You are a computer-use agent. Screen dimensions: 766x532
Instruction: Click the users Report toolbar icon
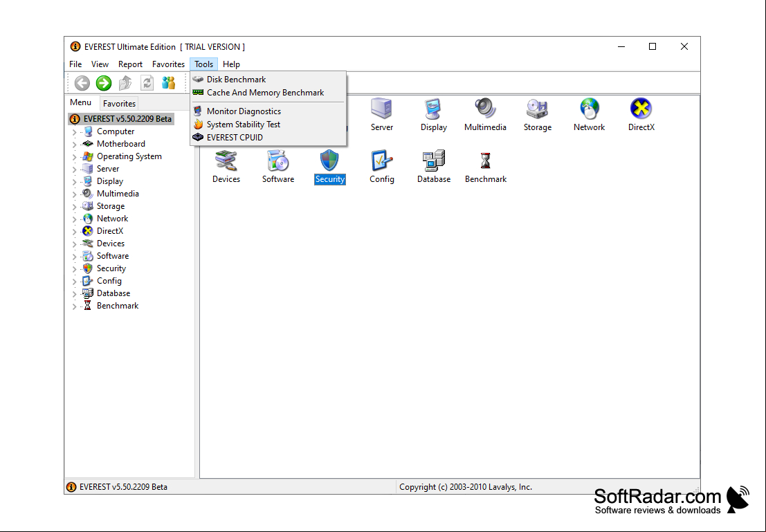point(169,83)
